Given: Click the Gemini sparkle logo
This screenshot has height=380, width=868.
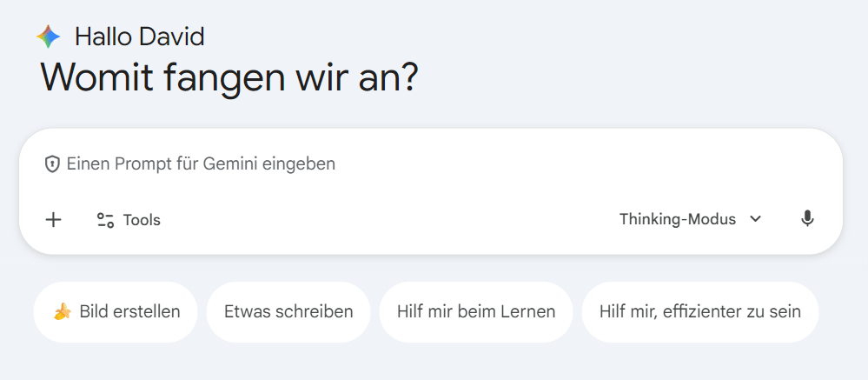Looking at the screenshot, I should tap(49, 37).
